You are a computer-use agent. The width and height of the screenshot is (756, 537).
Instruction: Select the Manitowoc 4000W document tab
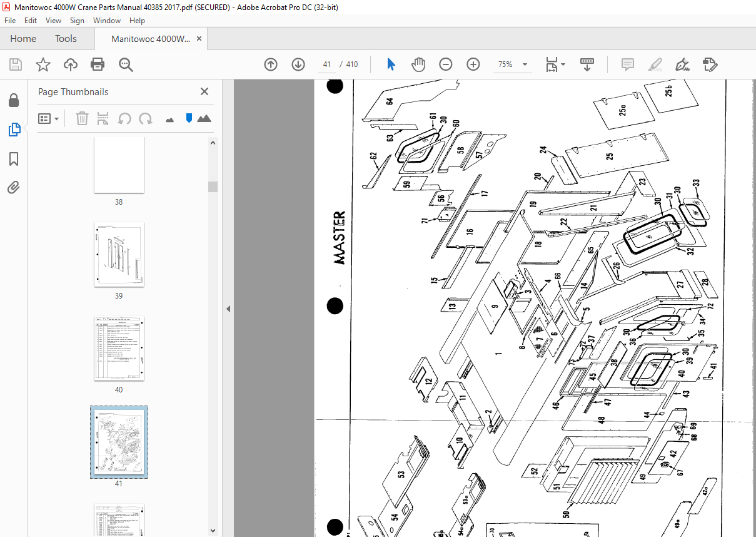tap(151, 39)
